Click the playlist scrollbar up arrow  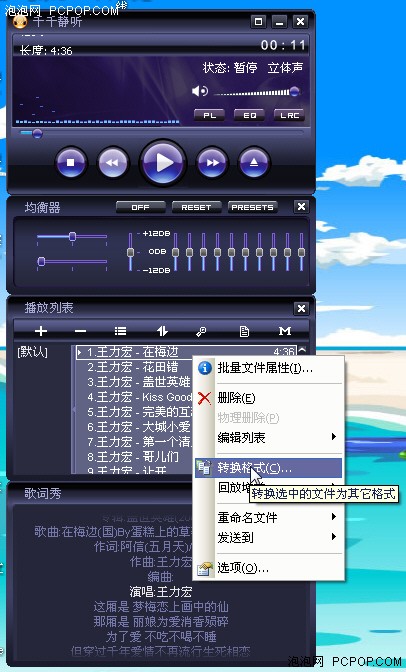302,350
